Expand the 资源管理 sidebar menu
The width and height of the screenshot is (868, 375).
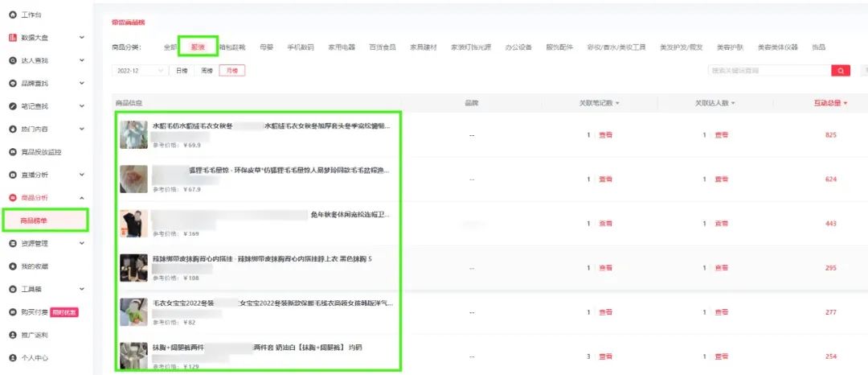pos(81,243)
